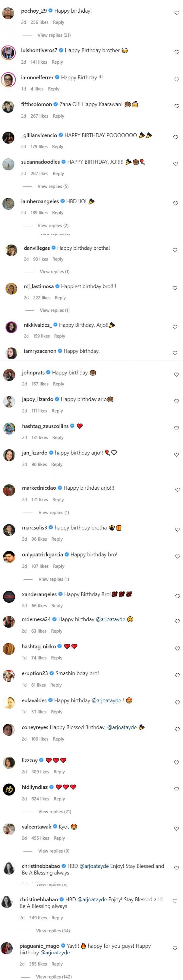Toggle like on lizzzuy's hearts comment

(177, 762)
